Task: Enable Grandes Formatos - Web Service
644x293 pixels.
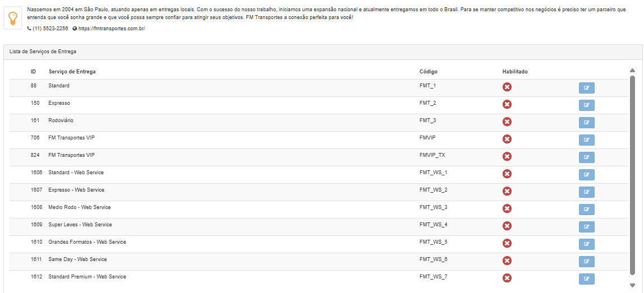Action: click(x=507, y=243)
